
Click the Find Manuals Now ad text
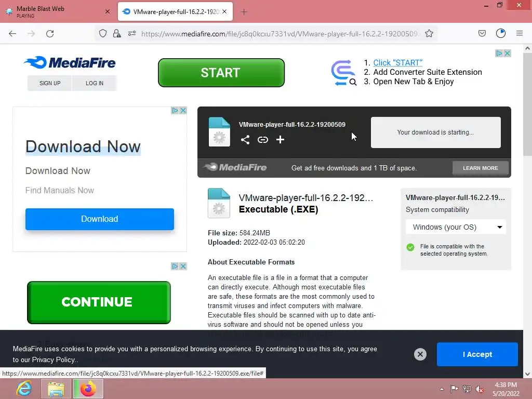click(60, 190)
